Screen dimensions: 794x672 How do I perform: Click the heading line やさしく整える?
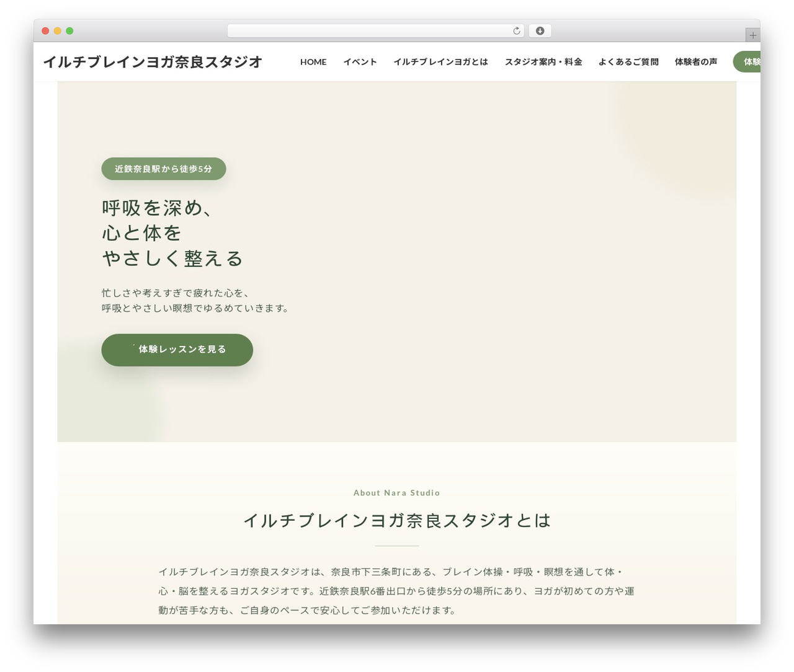[172, 259]
